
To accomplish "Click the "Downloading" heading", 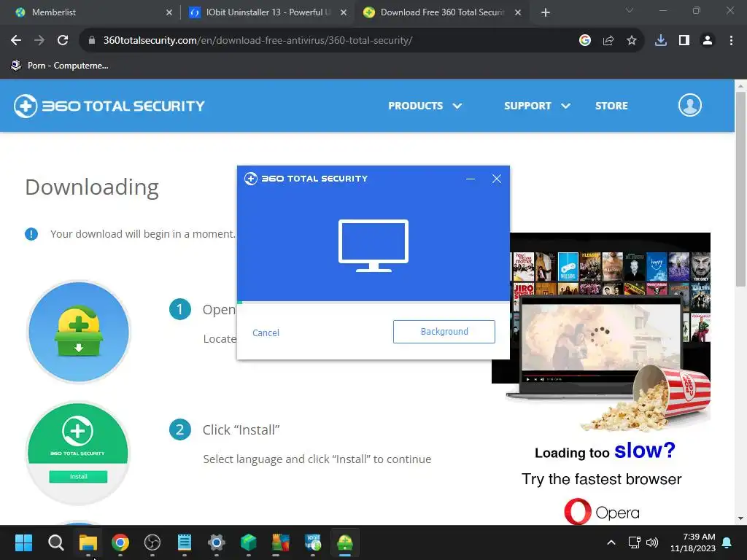I will click(x=91, y=187).
